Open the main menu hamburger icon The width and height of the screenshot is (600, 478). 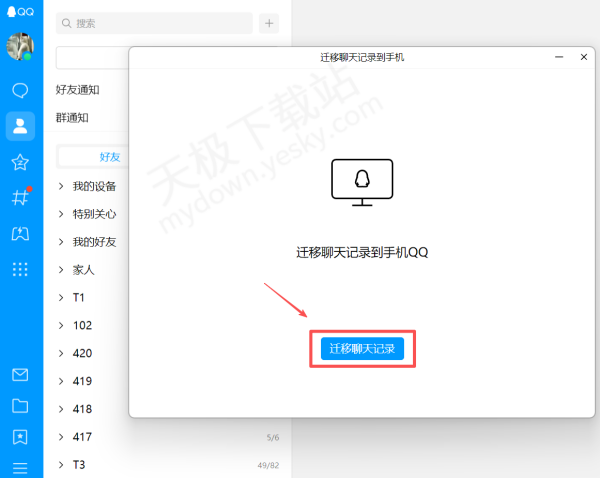(20, 467)
